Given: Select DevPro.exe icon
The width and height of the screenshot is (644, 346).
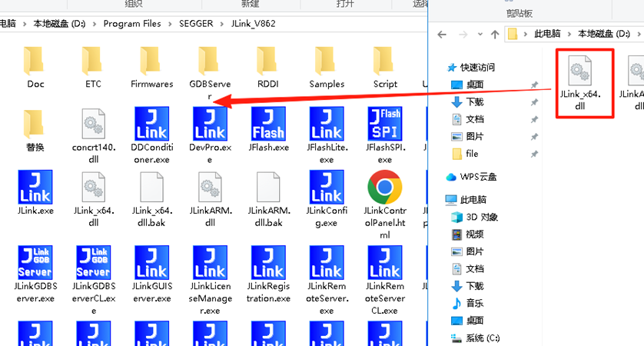Looking at the screenshot, I should (210, 124).
